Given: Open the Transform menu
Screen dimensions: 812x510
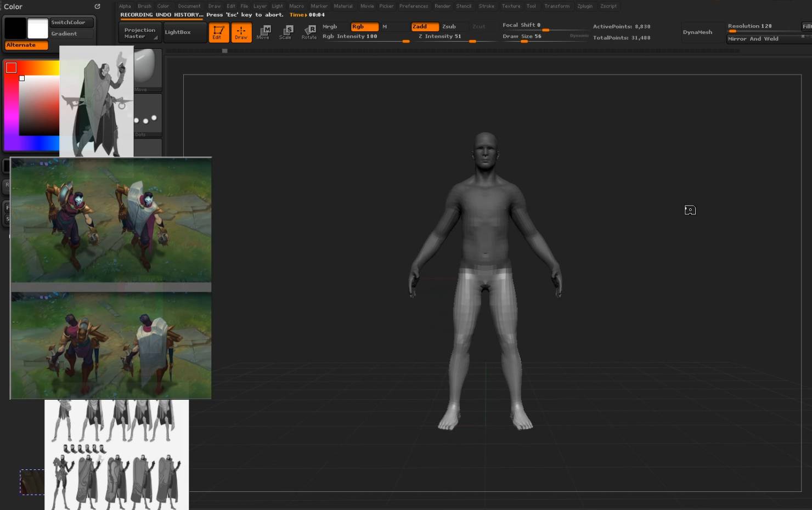Looking at the screenshot, I should point(557,6).
